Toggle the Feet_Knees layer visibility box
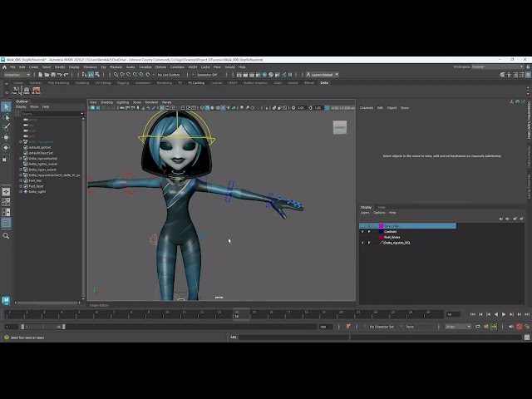The image size is (532, 399). tap(362, 237)
